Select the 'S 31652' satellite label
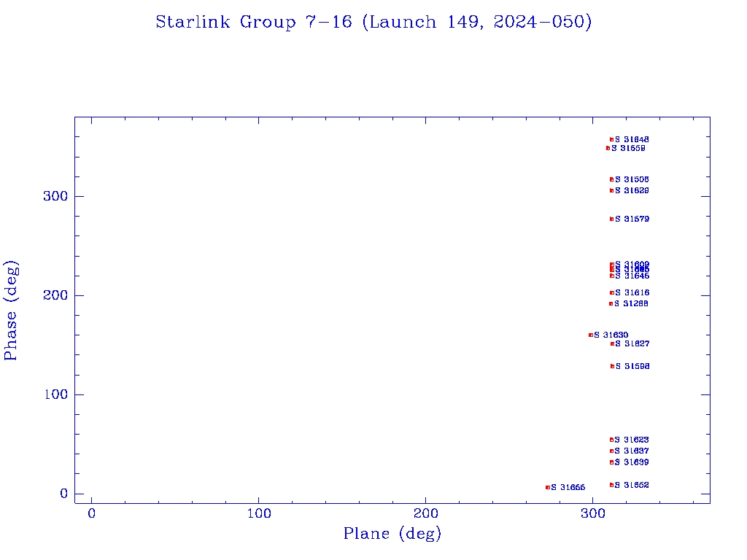This screenshot has height=560, width=747. click(631, 485)
